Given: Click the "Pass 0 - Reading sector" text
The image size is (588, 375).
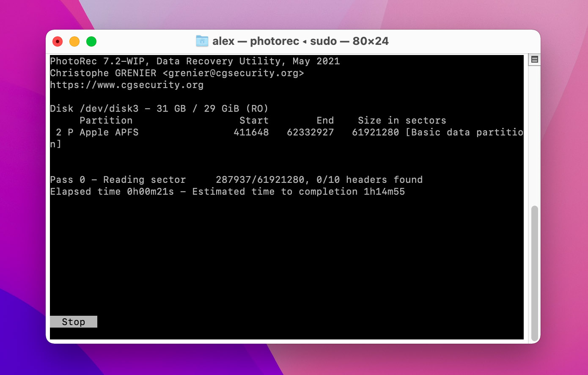Looking at the screenshot, I should (118, 180).
